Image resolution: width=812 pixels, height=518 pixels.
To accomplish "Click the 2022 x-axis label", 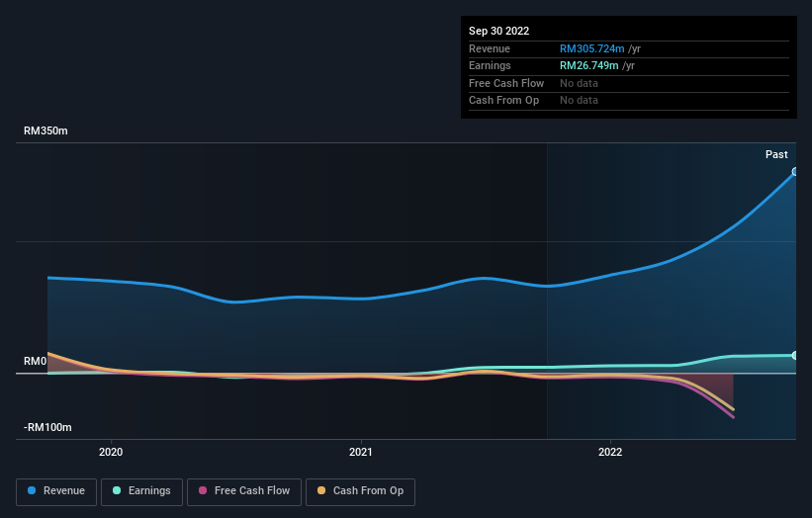I will [x=610, y=452].
